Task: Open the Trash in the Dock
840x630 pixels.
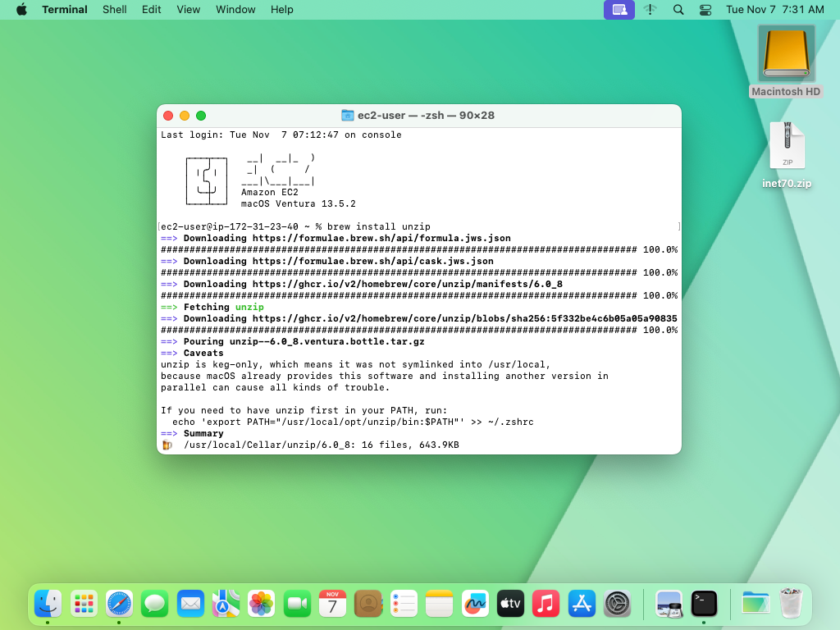Action: pyautogui.click(x=791, y=603)
